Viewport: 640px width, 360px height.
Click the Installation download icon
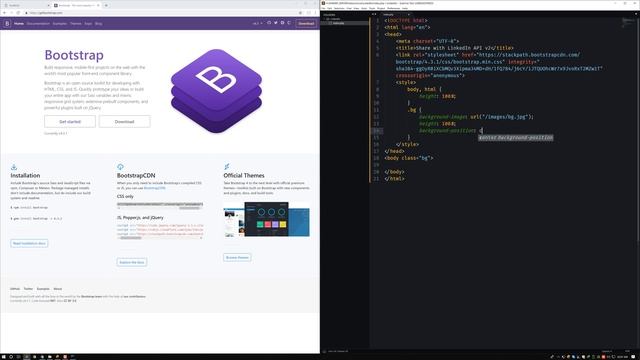coord(14,167)
